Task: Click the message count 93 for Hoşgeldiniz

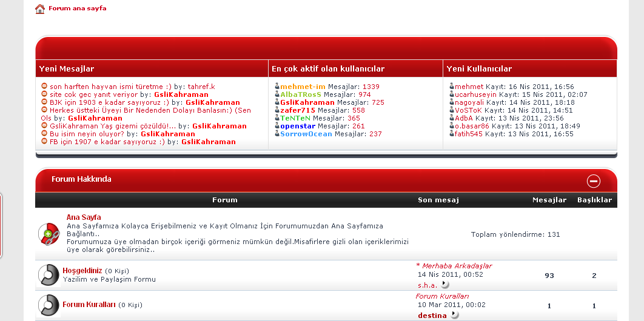Action: [549, 276]
